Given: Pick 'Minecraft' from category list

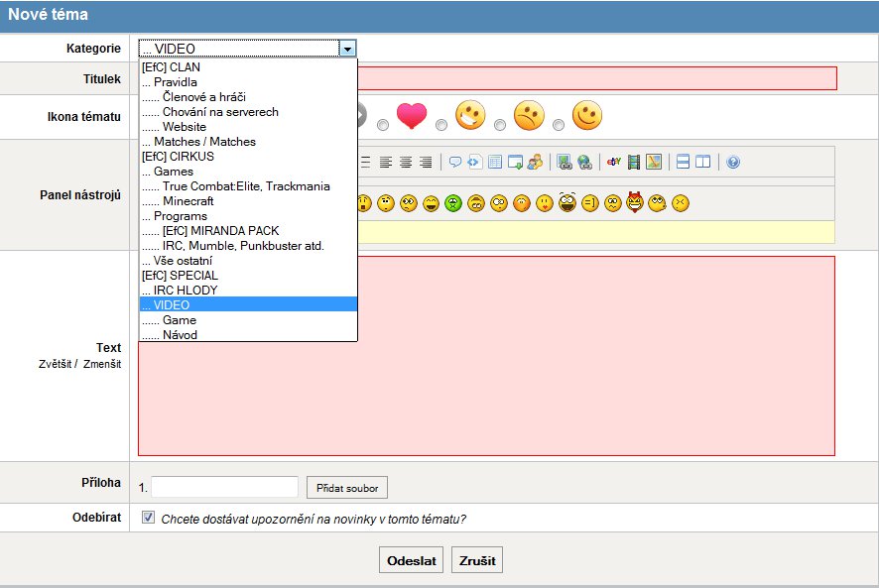Looking at the screenshot, I should point(248,201).
